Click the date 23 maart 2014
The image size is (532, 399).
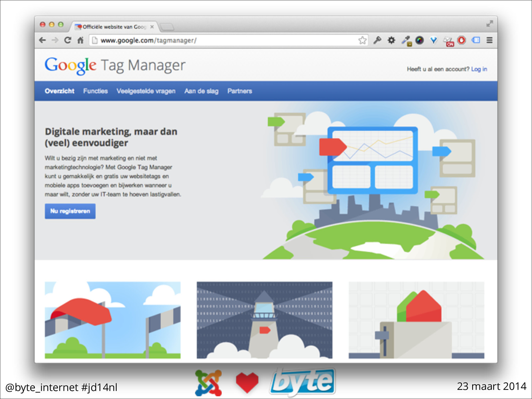(x=491, y=386)
